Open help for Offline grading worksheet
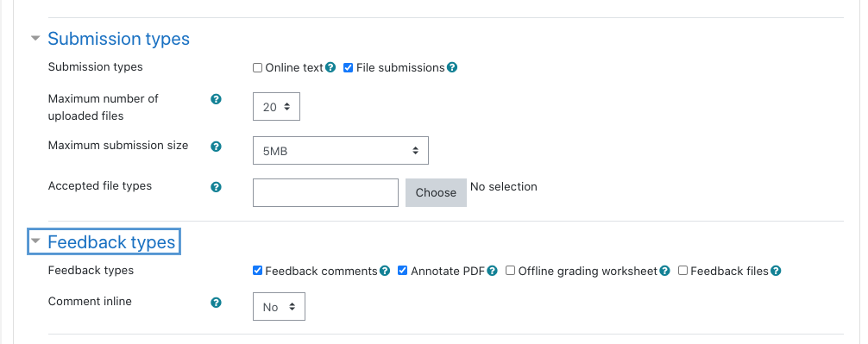The width and height of the screenshot is (868, 344). tap(665, 271)
